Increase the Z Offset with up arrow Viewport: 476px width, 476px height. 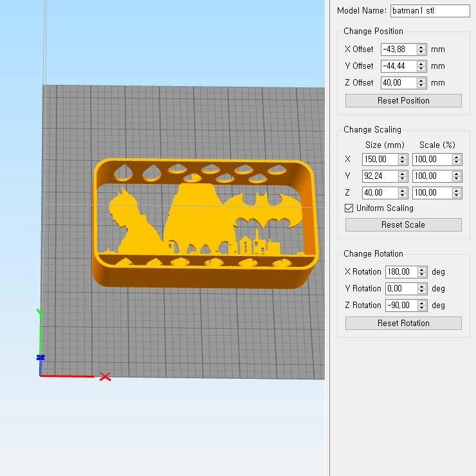(421, 80)
